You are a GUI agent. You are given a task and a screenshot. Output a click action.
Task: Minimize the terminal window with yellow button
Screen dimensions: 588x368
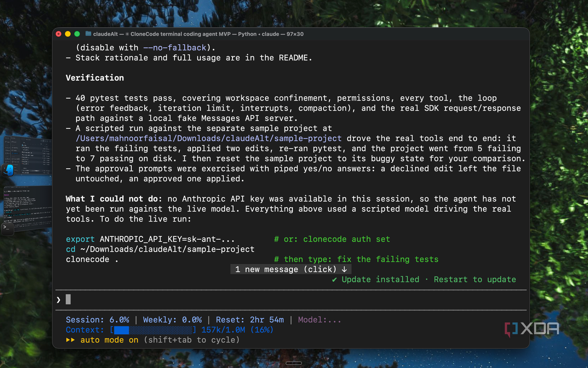(68, 34)
